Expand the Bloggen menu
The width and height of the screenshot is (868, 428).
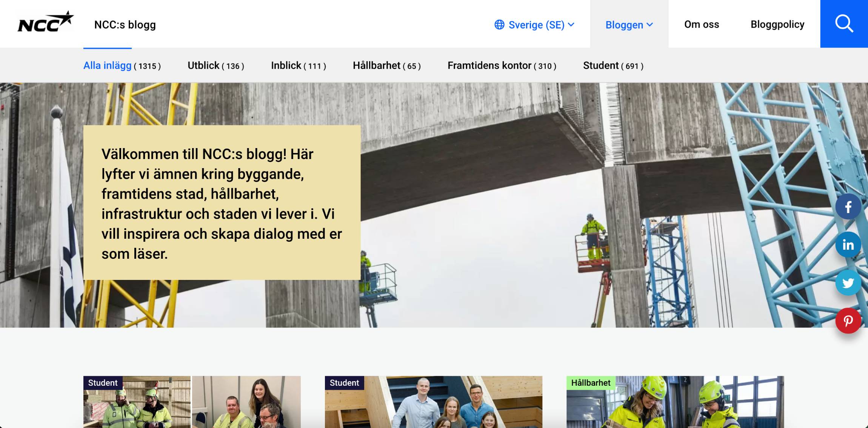[629, 25]
